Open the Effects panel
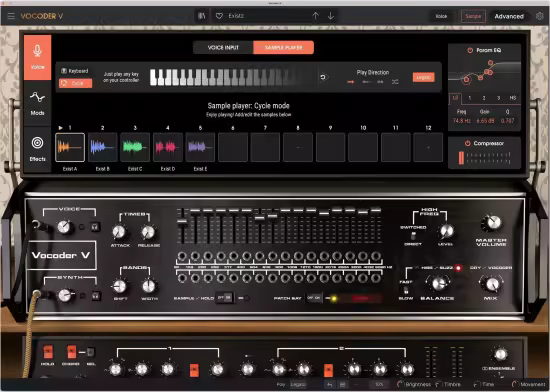The image size is (550, 392). [38, 149]
